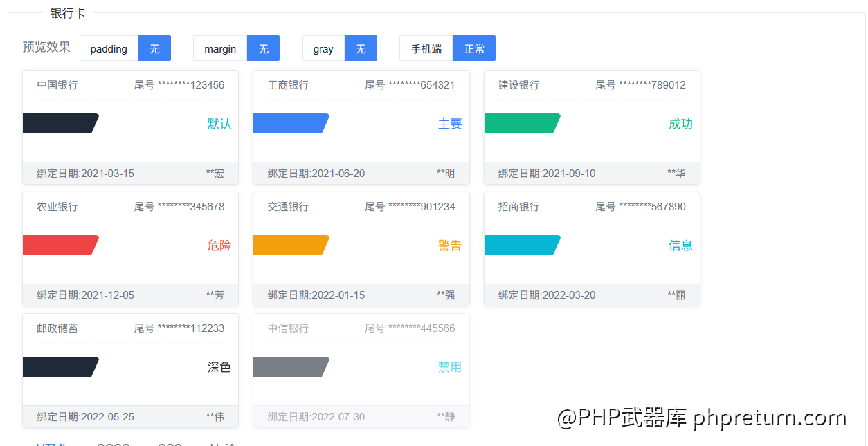
Task: Select the 中国银行 card title
Action: (57, 85)
